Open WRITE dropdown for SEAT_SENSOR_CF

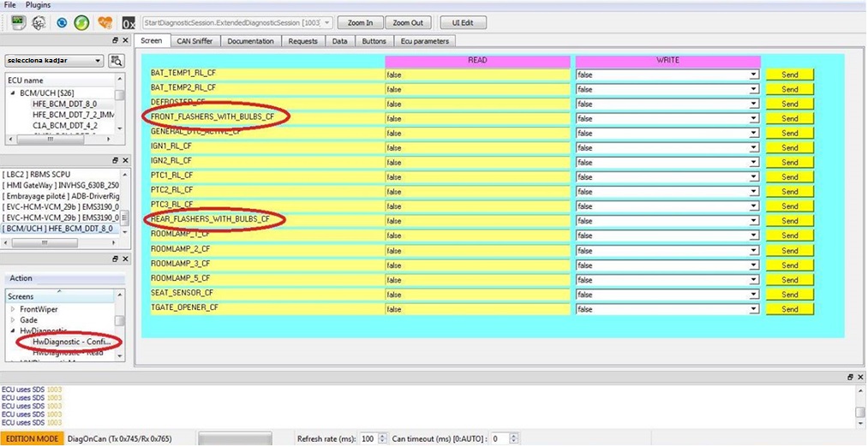click(x=753, y=295)
